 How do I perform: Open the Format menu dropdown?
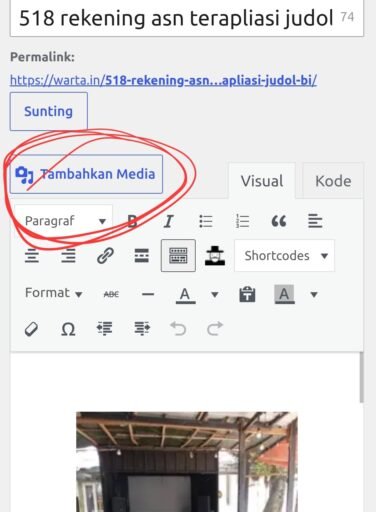(x=53, y=293)
